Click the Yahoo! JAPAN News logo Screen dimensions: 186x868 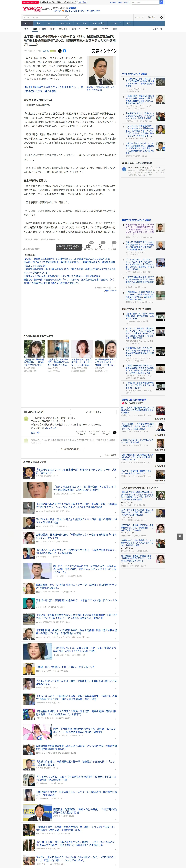pos(37,9)
